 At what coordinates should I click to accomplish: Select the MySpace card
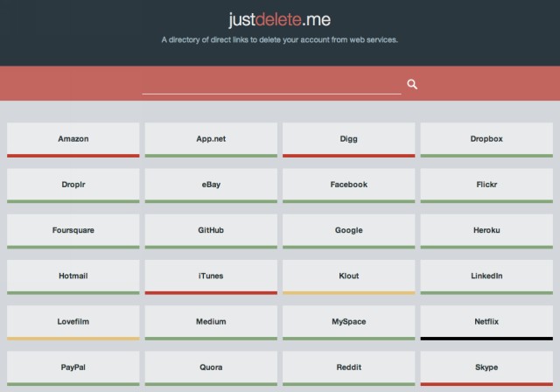[x=349, y=322]
